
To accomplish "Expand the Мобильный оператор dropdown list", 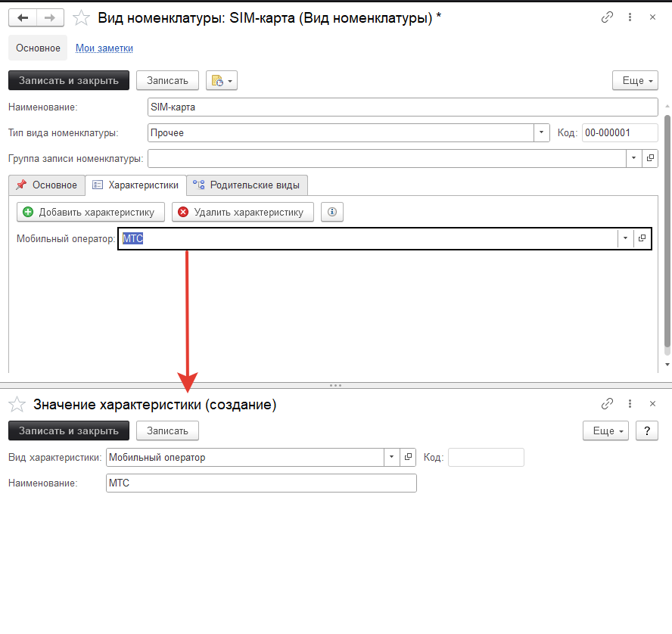I will click(625, 238).
